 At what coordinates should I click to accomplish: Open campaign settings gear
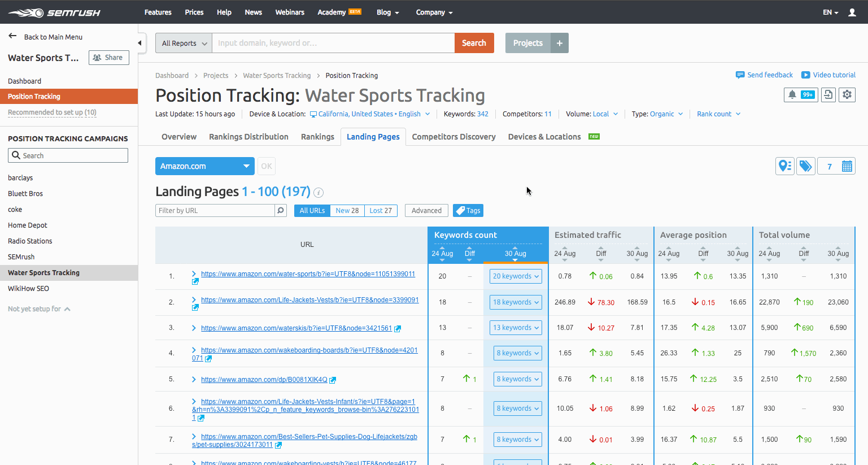(x=847, y=95)
